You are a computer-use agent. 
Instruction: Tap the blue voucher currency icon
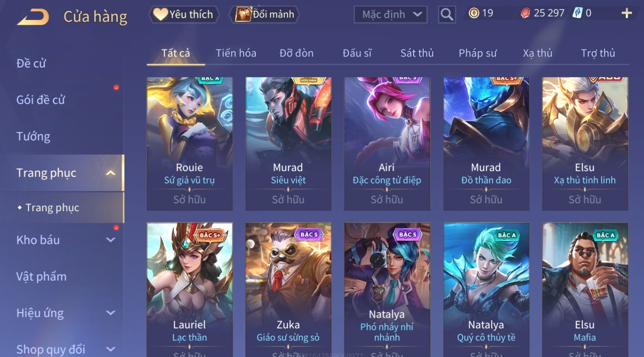pyautogui.click(x=577, y=13)
